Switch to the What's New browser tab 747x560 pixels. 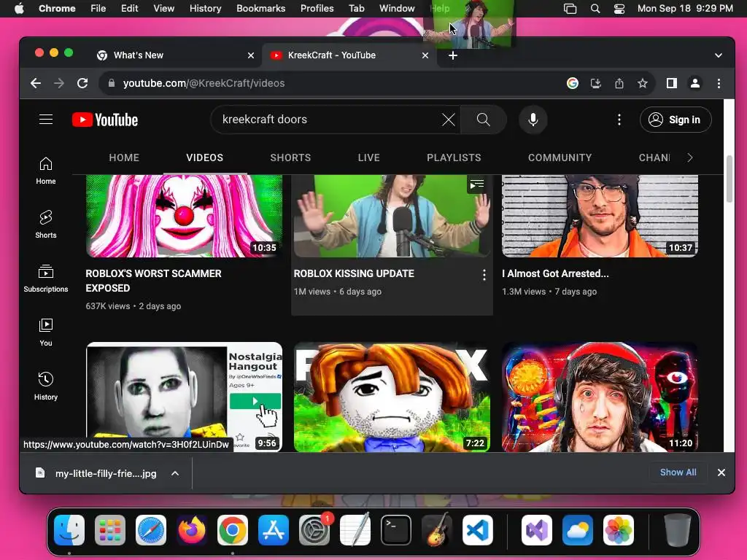175,55
